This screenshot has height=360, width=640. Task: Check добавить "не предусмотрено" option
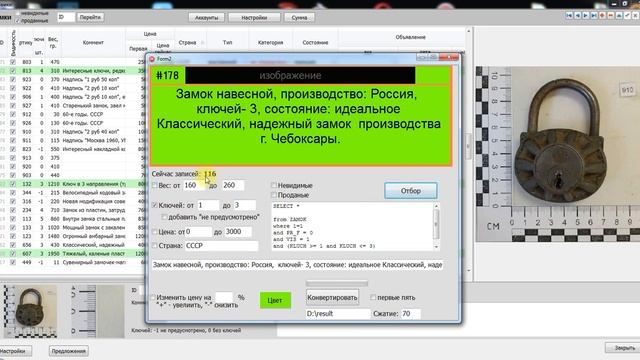[164, 217]
